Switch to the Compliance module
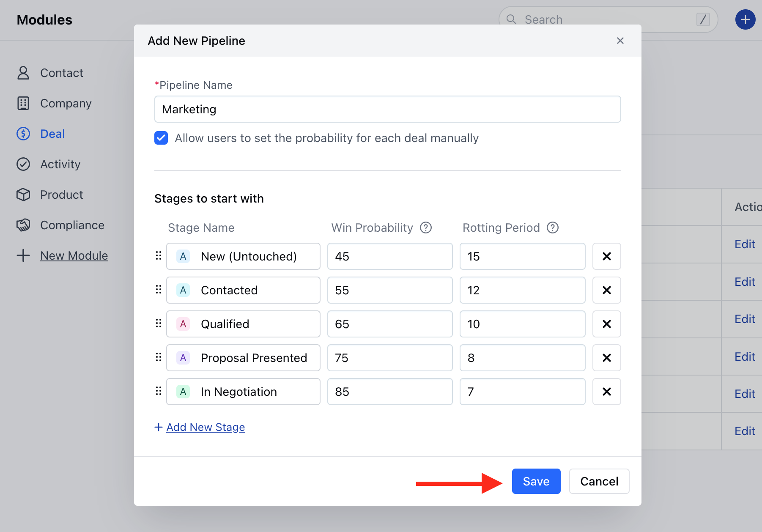The image size is (762, 532). 72,225
